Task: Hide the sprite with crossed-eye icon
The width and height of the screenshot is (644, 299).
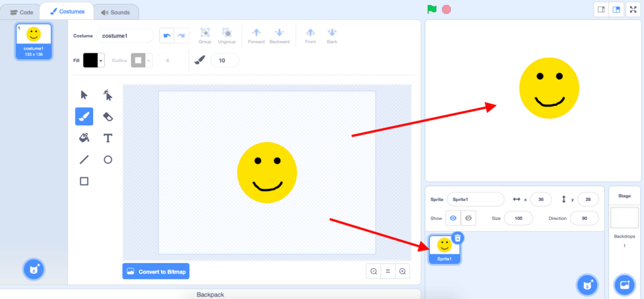Action: 468,218
